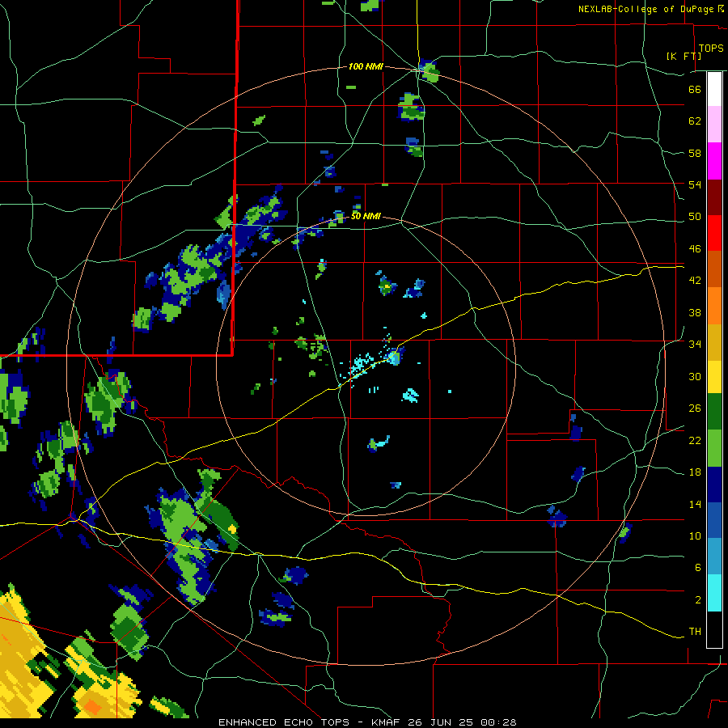This screenshot has height=728, width=728.
Task: Click the 26 legend value on the scale
Action: click(695, 408)
